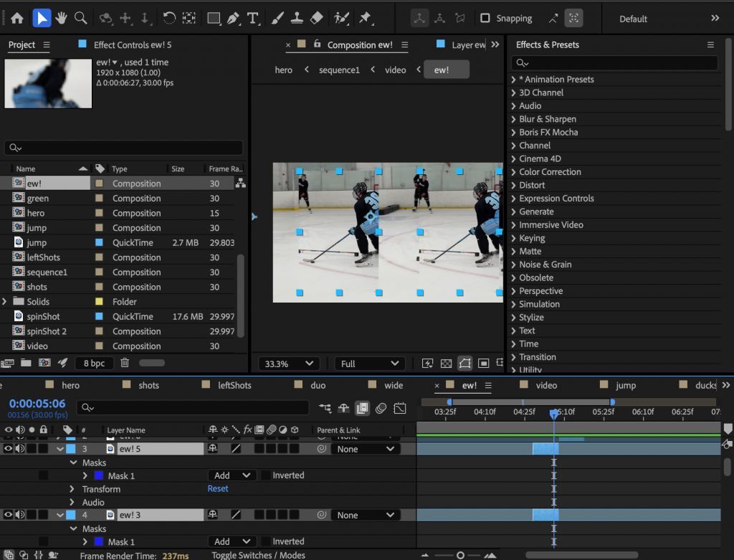Open the Effect Controls ew! 5 tab

(x=133, y=45)
